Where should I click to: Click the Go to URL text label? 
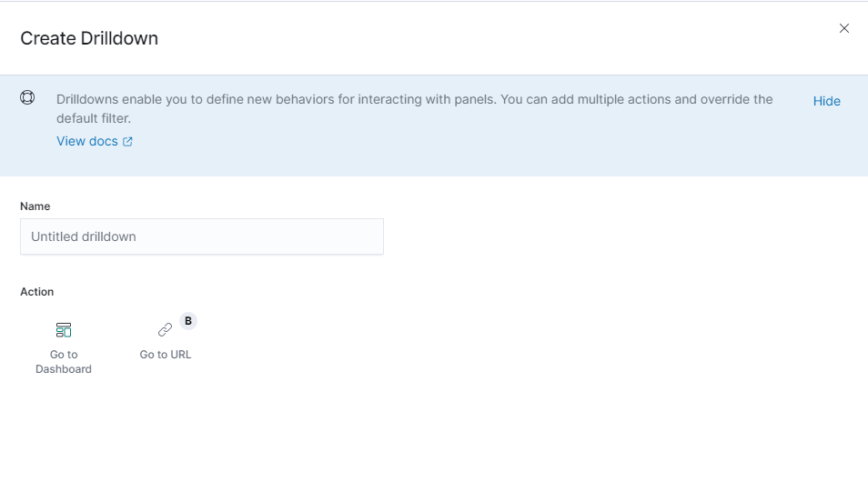coord(165,355)
